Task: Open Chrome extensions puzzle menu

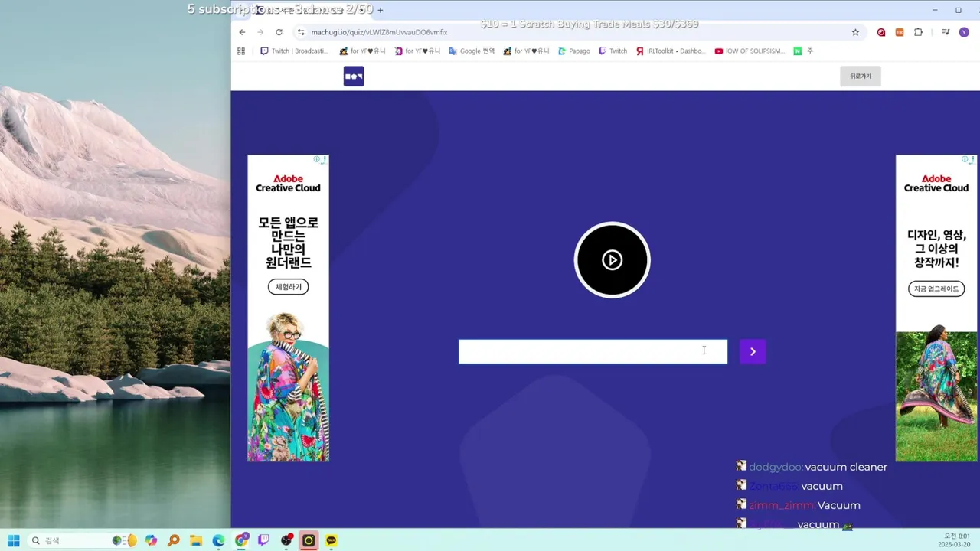Action: click(x=918, y=32)
